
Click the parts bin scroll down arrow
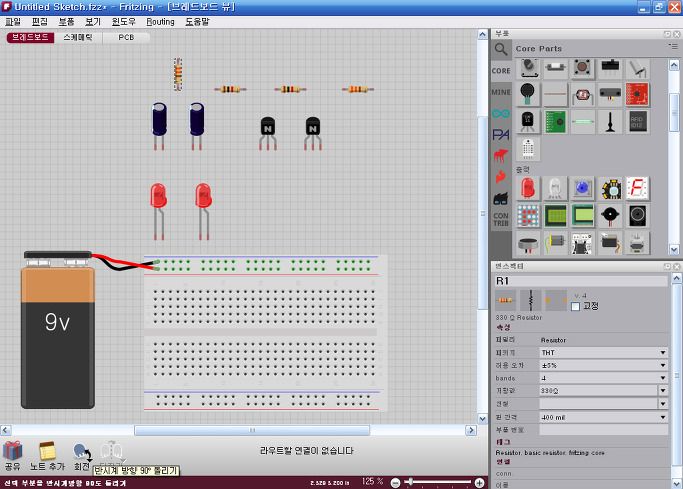[x=674, y=250]
